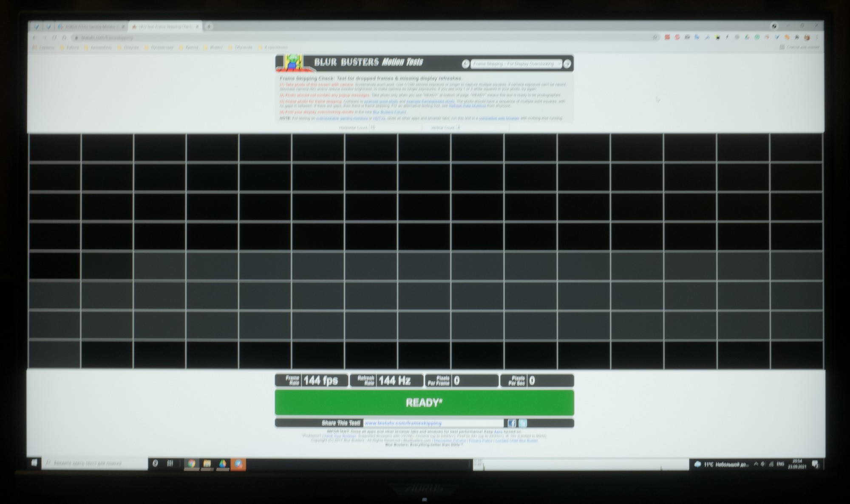Reload the page in browser toolbar
This screenshot has width=850, height=504.
[54, 37]
